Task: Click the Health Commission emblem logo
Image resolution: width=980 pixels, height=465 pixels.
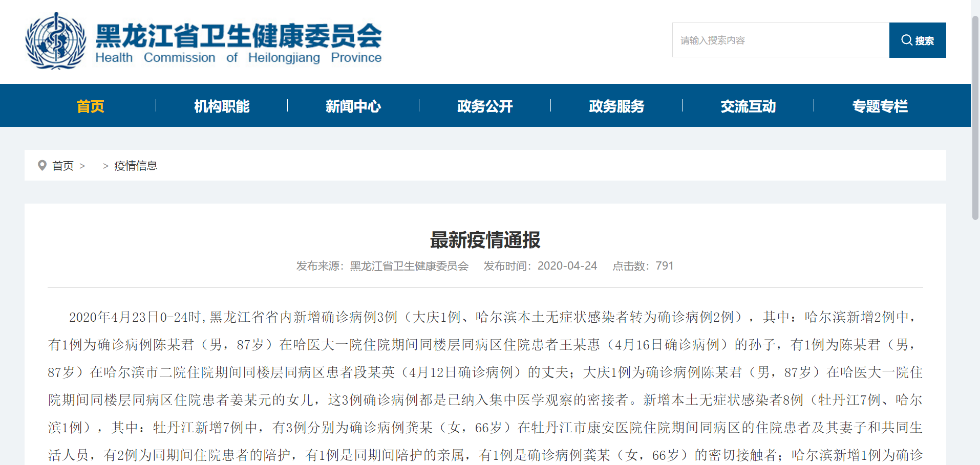Action: tap(56, 41)
